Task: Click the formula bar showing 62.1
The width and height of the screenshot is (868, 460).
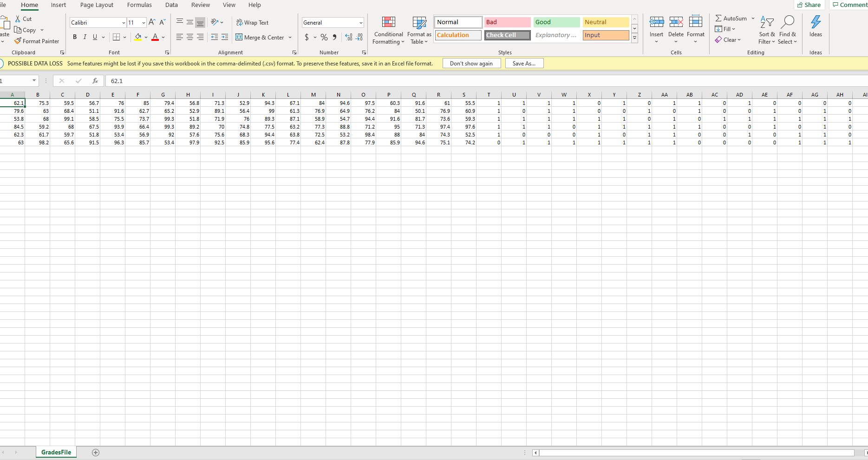Action: [x=486, y=81]
